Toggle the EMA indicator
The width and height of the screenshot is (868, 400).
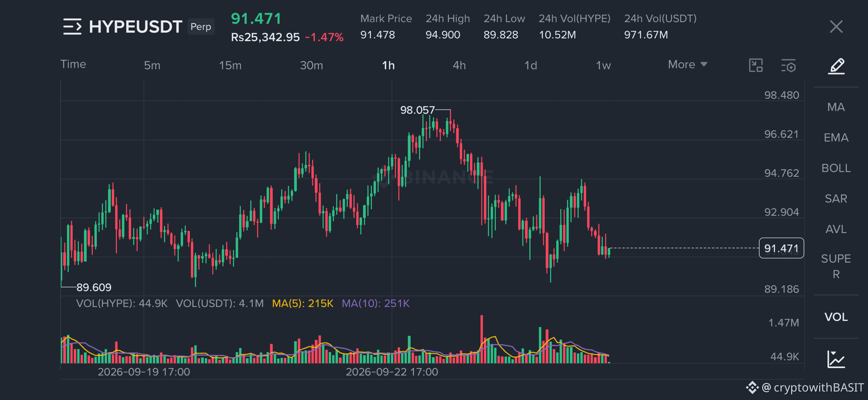click(x=836, y=138)
